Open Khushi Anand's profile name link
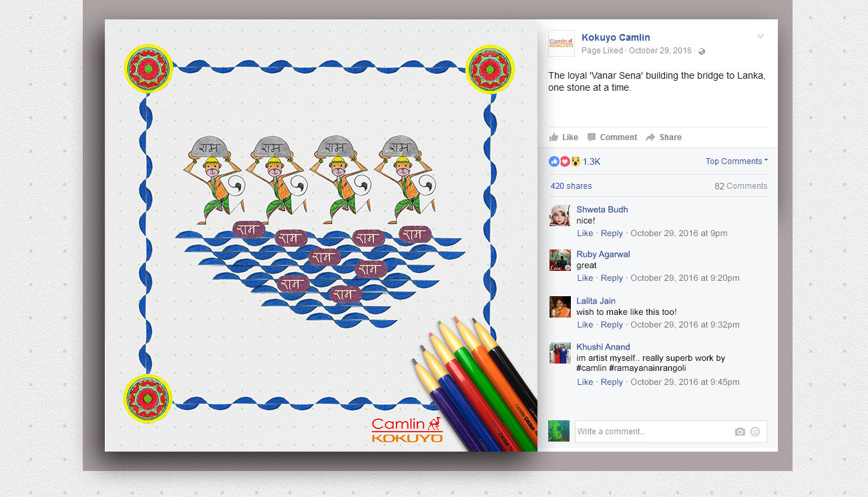Screen dimensions: 868x497 [604, 347]
